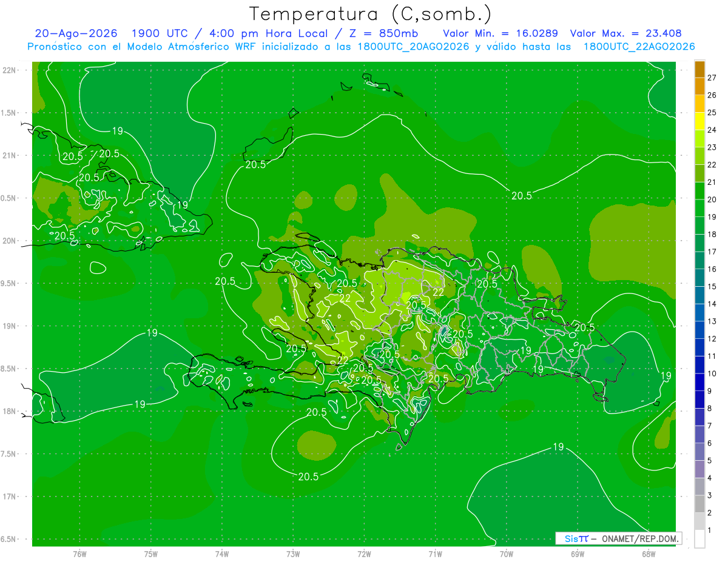Click the ONAMET/REP.DOM. credit label
The height and width of the screenshot is (562, 728).
pos(639,538)
